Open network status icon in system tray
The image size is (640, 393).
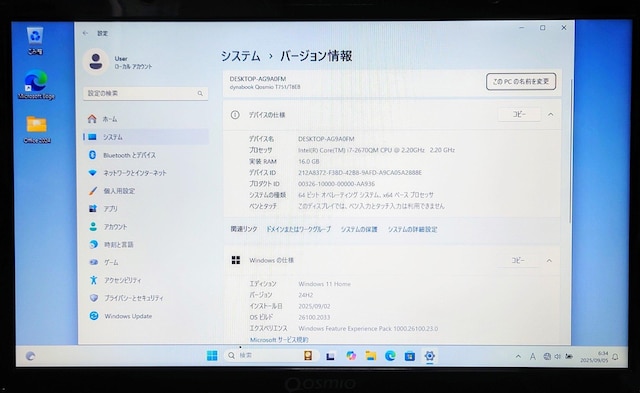(x=547, y=357)
